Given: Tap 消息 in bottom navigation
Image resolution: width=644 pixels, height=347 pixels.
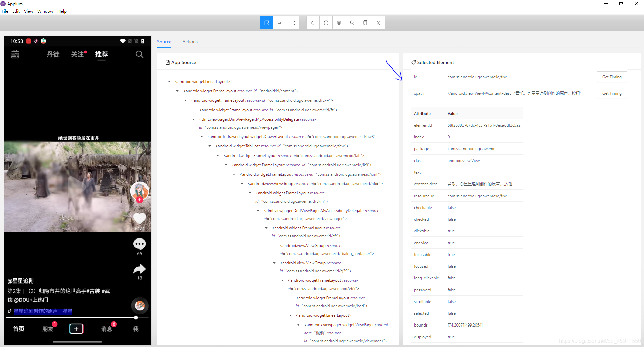Looking at the screenshot, I should pyautogui.click(x=107, y=329).
